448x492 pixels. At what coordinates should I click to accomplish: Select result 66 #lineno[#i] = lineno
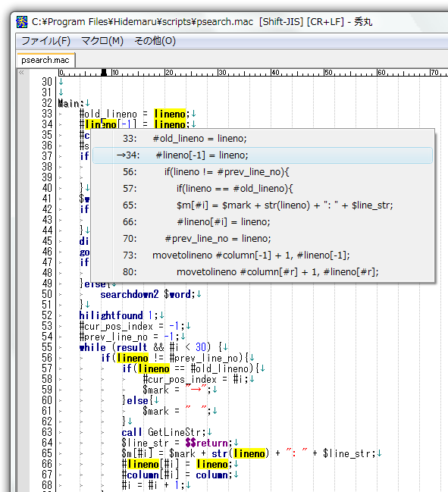(263, 222)
